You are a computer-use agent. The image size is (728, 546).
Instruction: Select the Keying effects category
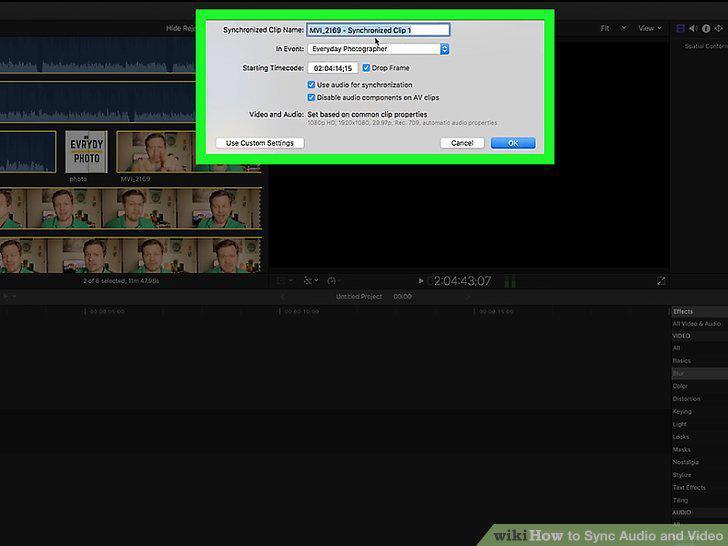[x=682, y=412]
